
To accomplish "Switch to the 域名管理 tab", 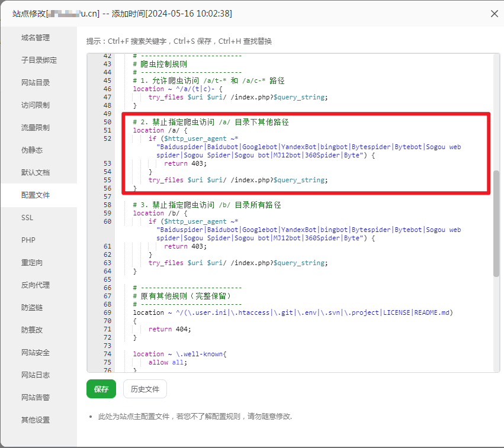I will click(36, 38).
